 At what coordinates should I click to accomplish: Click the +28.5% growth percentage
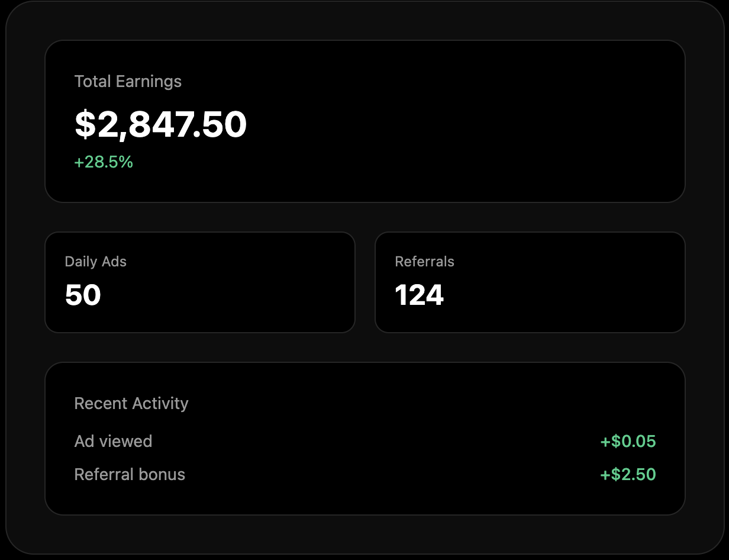104,162
